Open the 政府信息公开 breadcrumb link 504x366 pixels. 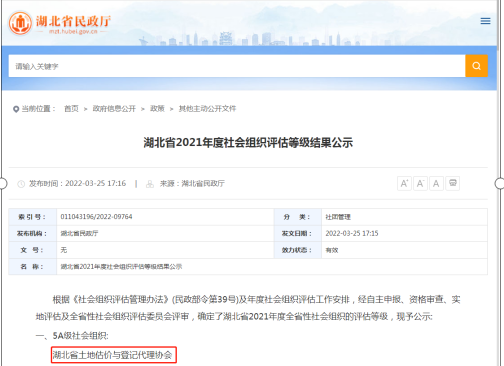tap(114, 109)
